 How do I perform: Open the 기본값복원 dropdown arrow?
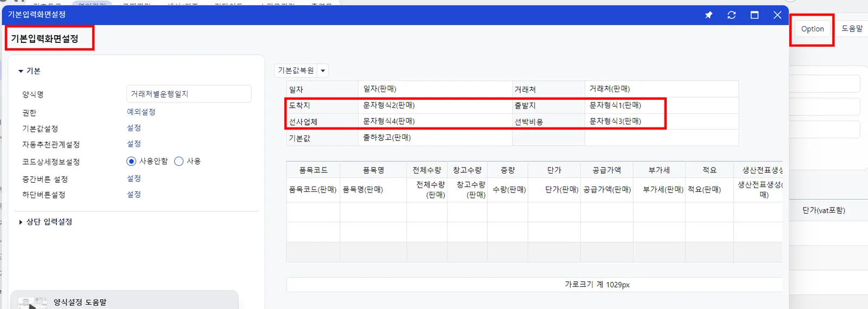coord(323,70)
